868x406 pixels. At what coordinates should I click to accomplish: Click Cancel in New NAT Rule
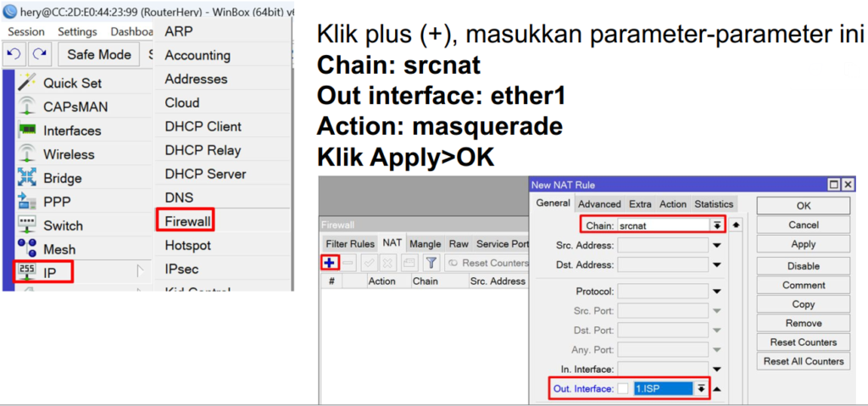pos(804,225)
